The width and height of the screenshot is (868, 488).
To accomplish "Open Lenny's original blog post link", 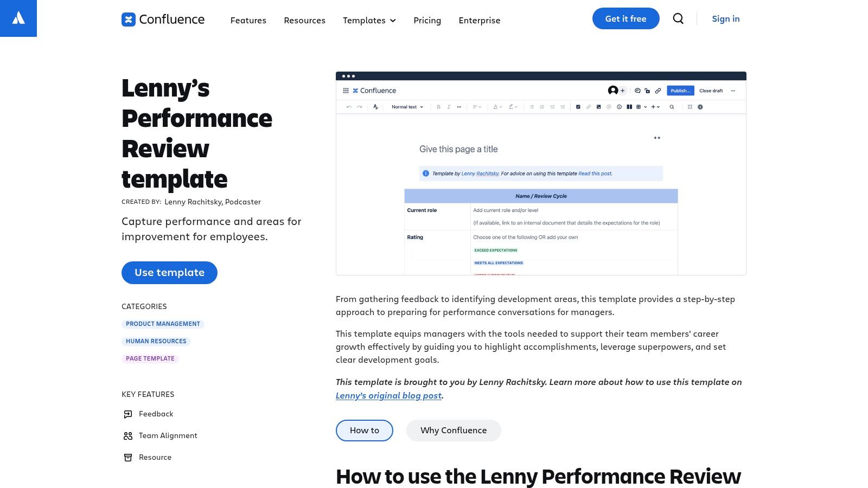I will coord(388,395).
